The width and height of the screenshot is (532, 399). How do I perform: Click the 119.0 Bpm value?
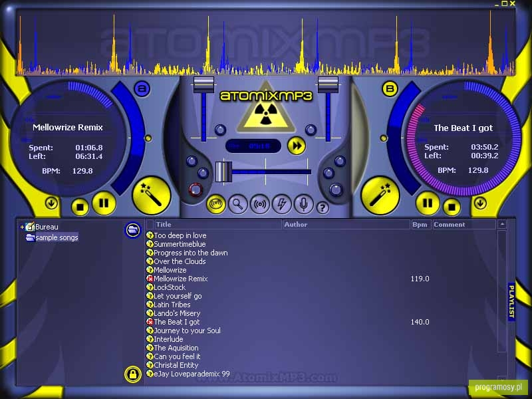coord(420,279)
